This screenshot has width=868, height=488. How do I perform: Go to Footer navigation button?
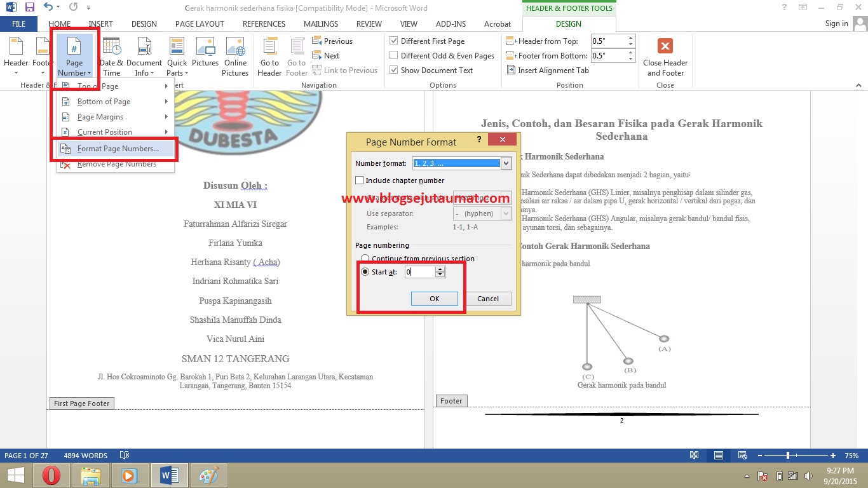(x=296, y=56)
